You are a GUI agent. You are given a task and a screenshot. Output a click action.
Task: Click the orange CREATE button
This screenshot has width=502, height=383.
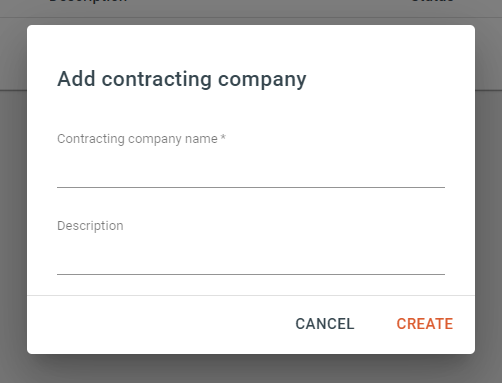click(x=425, y=324)
